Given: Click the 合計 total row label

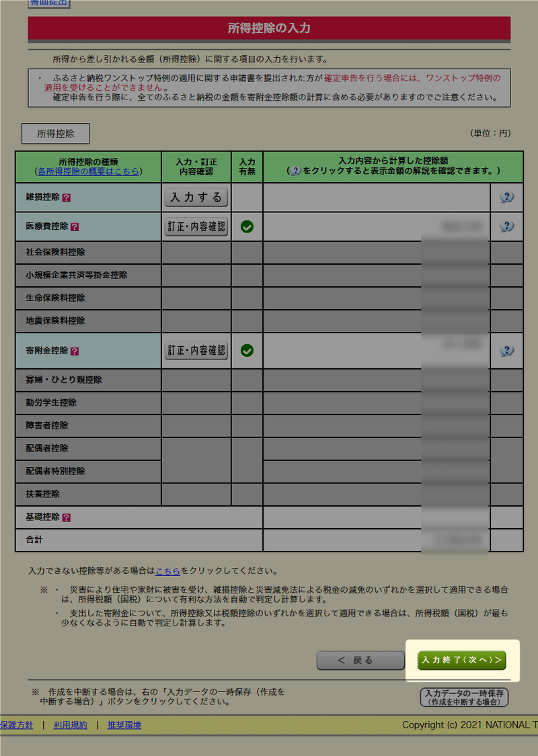Looking at the screenshot, I should 34,540.
